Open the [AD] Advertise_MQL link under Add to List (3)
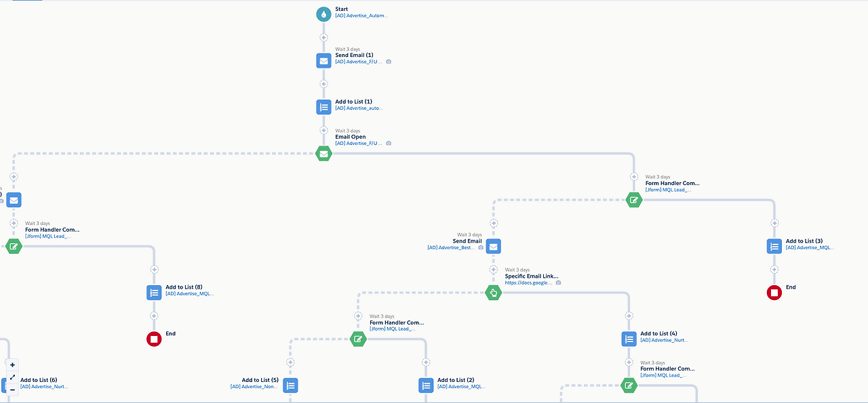Viewport: 868px width, 403px height. click(x=810, y=248)
